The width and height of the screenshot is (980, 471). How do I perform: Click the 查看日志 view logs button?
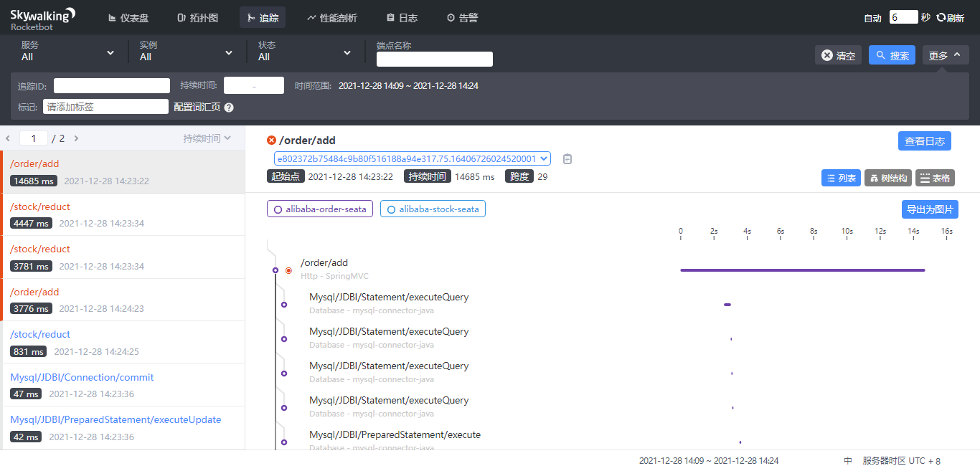tap(924, 141)
